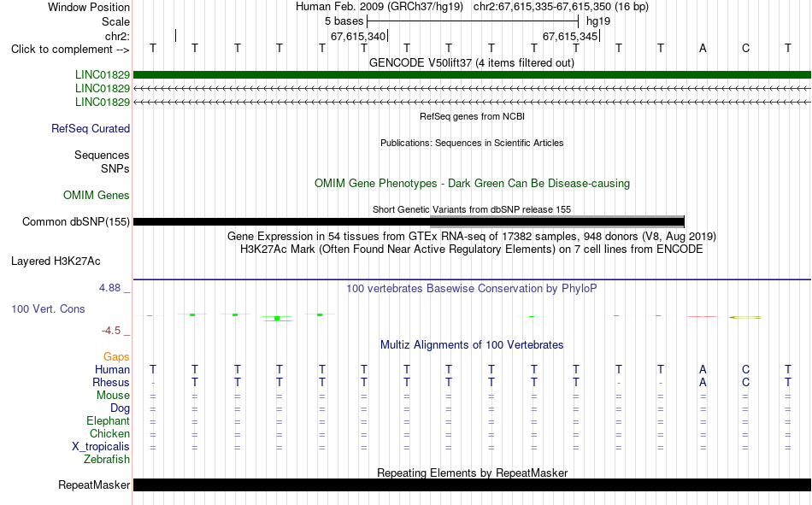Click the -4.5 PhyloP lower scale value
812x505 pixels.
click(111, 331)
